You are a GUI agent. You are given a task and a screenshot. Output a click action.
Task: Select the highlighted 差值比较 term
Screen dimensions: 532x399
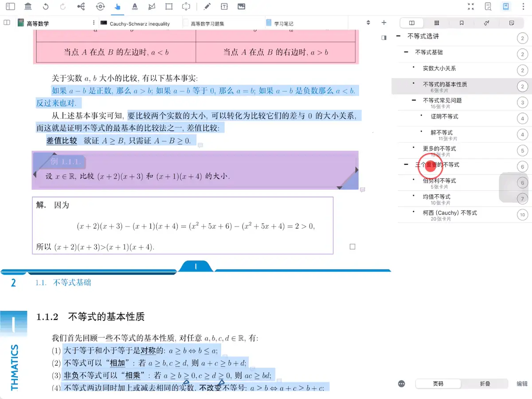coord(62,141)
